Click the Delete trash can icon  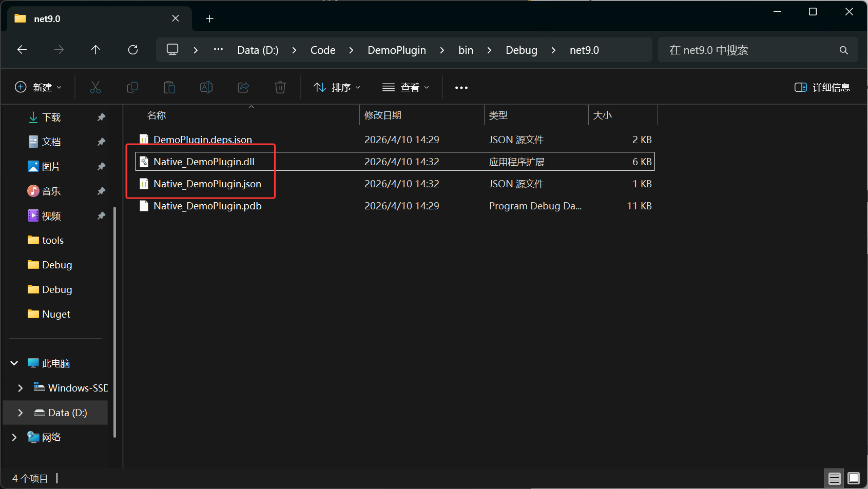(x=280, y=87)
